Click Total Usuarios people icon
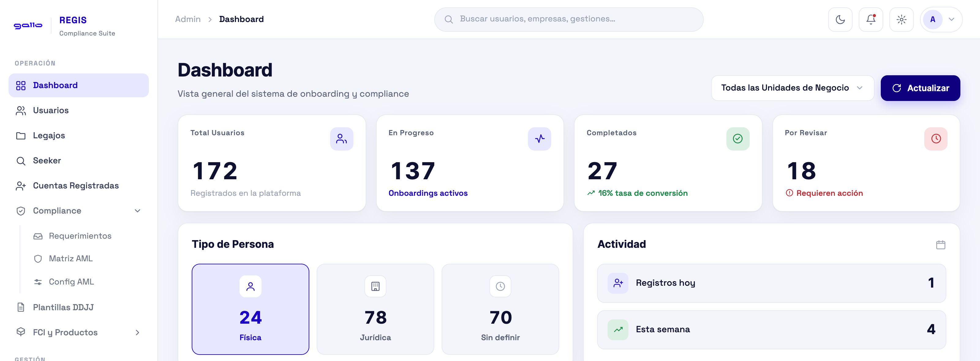Screen dimensions: 980x361 click(341, 139)
